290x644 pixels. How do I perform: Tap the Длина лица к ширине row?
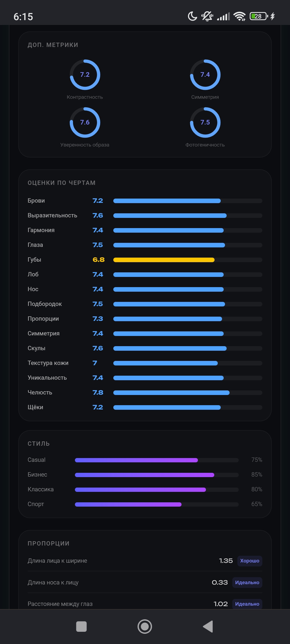pos(145,561)
